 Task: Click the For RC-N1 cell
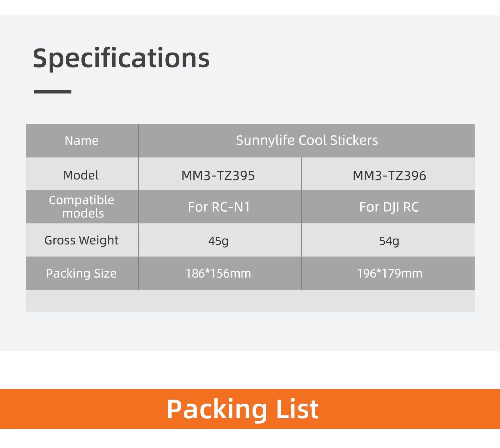point(219,207)
